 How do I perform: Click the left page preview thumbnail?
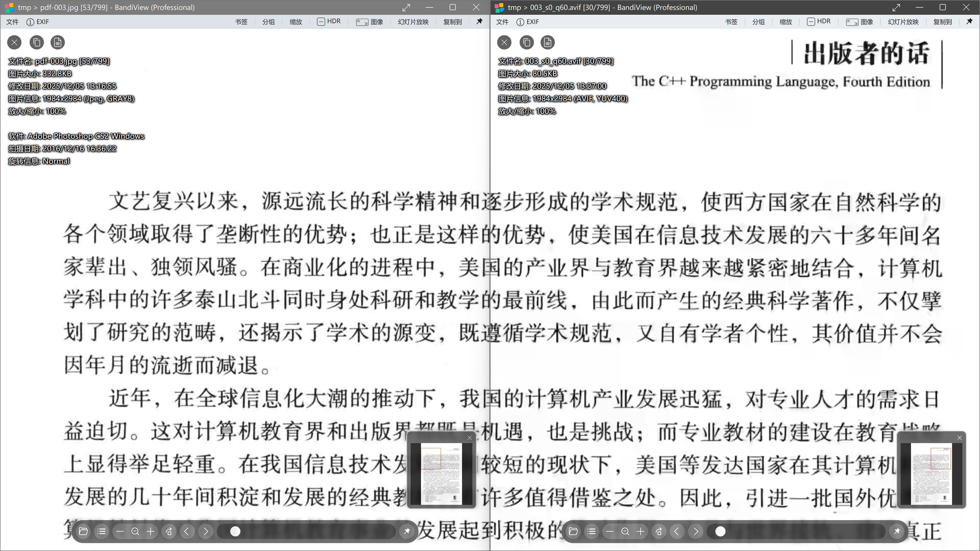point(441,471)
